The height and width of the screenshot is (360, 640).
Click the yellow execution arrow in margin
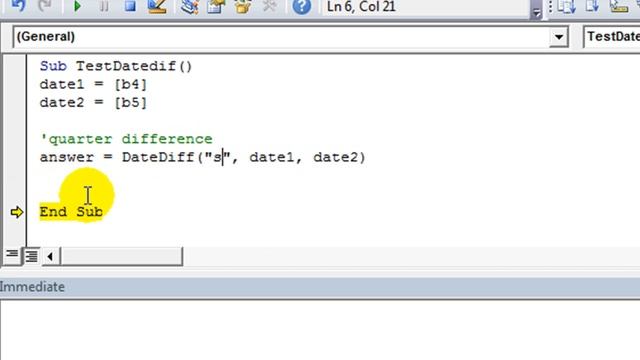17,212
